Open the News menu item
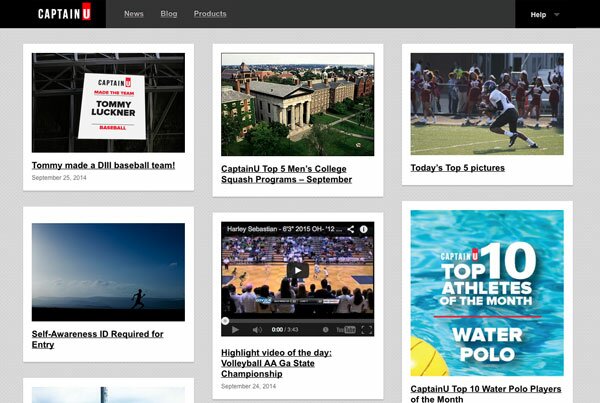 point(134,14)
